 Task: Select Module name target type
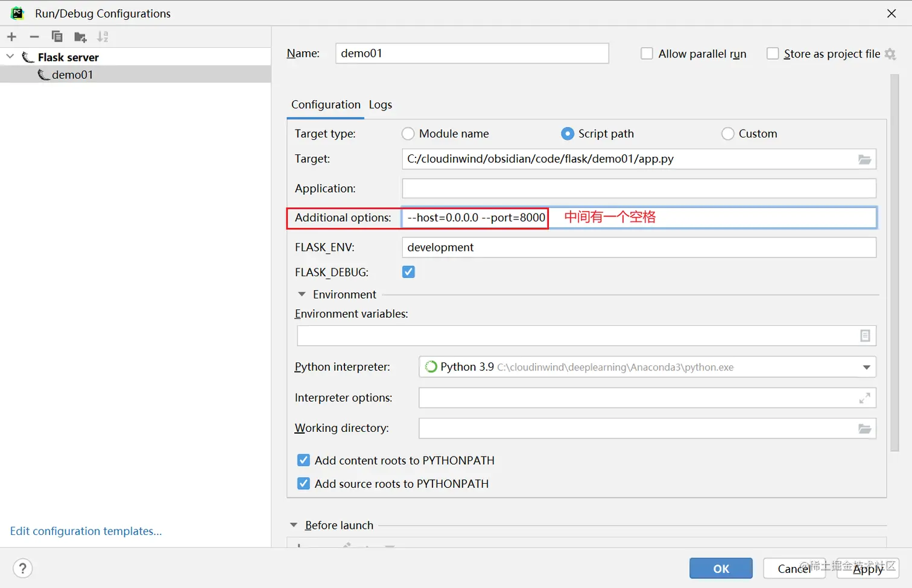(408, 133)
